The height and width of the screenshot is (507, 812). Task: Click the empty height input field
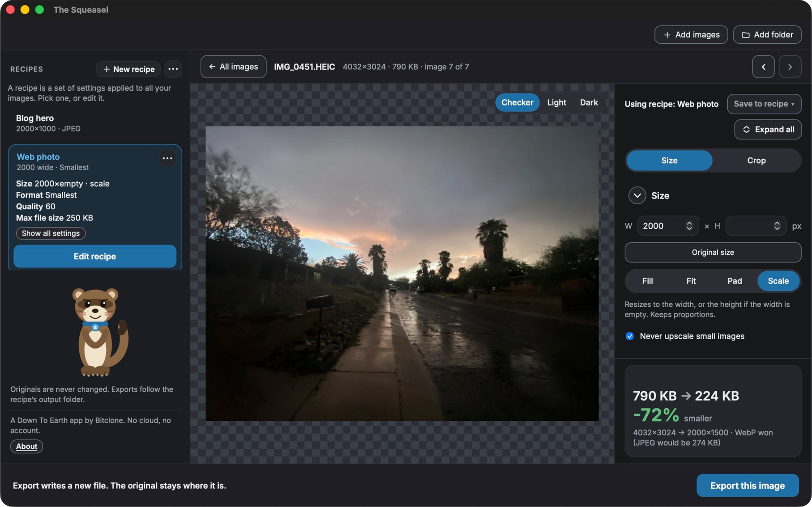[756, 226]
